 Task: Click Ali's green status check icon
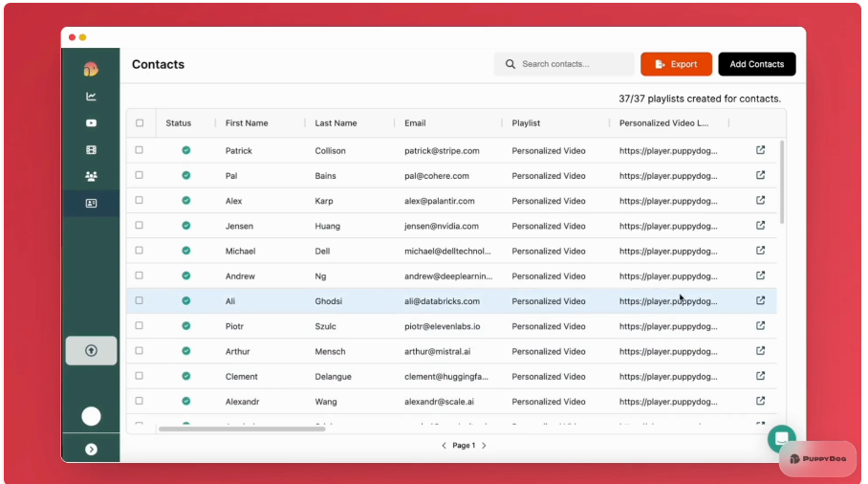(186, 300)
